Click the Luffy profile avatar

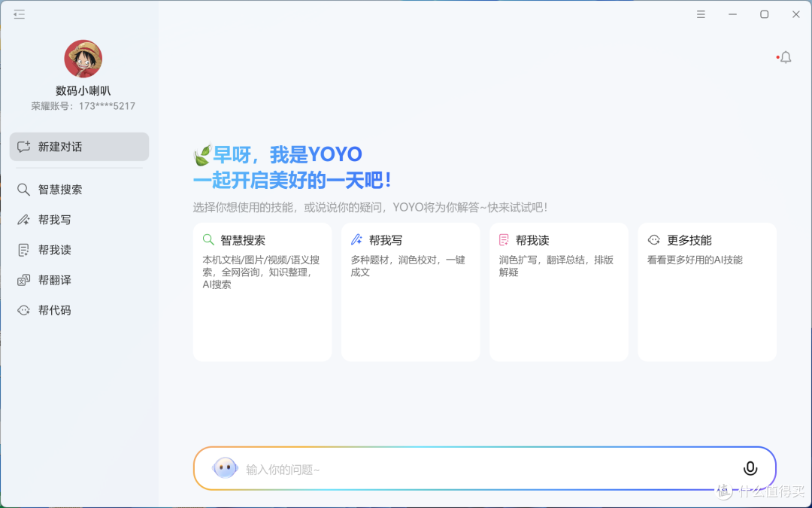[x=83, y=59]
